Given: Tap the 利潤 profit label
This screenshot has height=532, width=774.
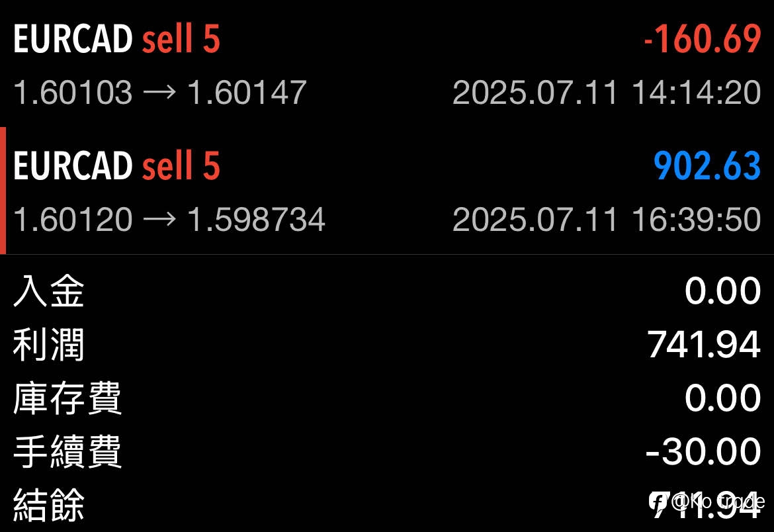Looking at the screenshot, I should [x=49, y=345].
